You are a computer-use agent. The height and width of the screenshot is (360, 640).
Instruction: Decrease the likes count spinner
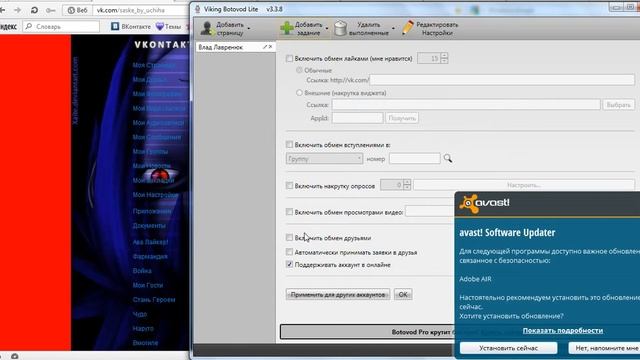coord(444,61)
